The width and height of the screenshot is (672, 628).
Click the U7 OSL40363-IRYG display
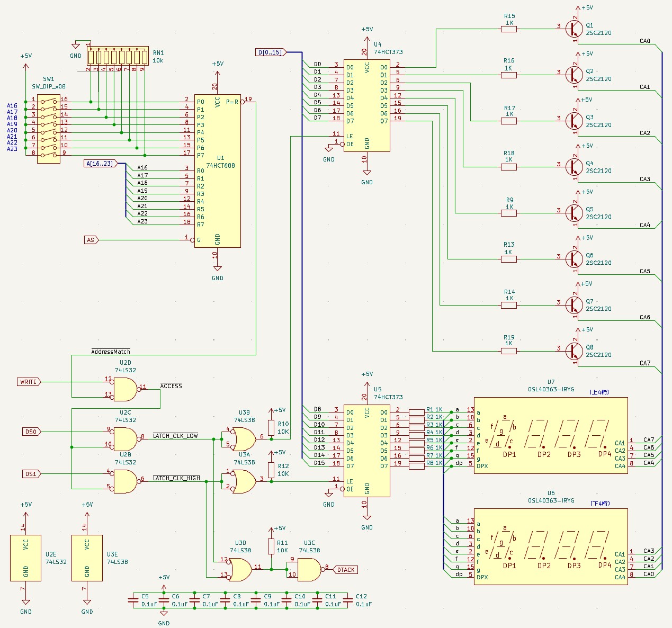[551, 436]
